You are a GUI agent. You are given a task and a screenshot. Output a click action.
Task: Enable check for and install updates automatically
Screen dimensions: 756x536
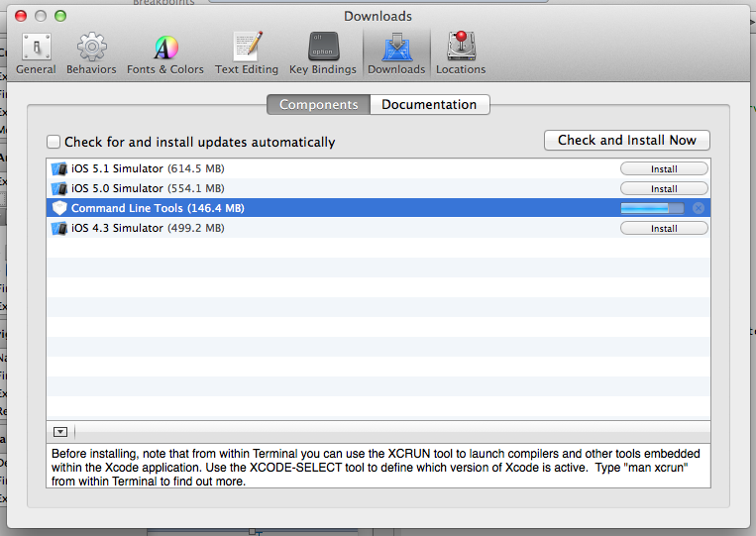tap(54, 142)
